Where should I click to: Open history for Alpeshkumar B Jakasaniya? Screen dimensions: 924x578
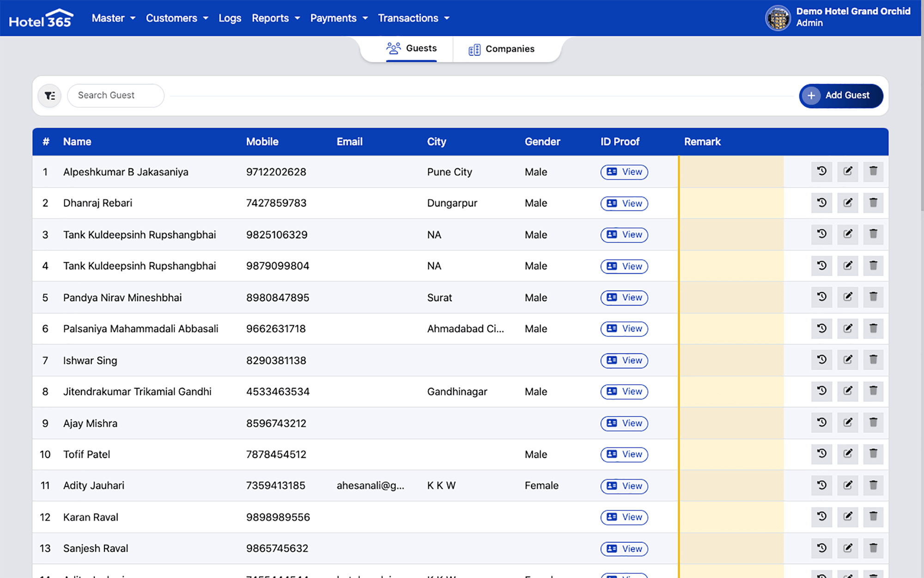click(x=821, y=172)
